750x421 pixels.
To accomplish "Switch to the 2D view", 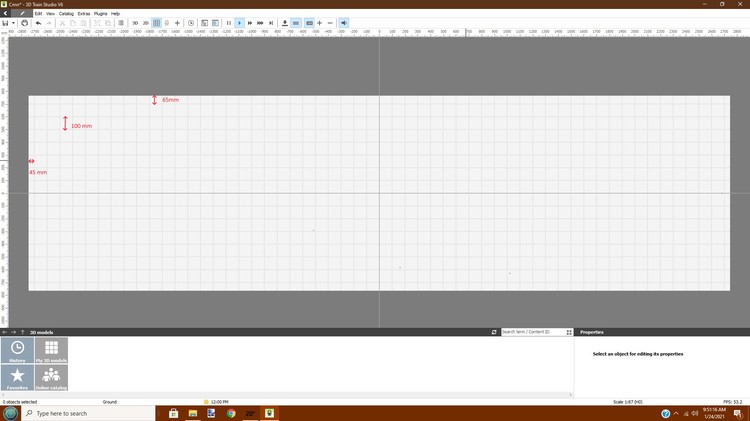I will pyautogui.click(x=145, y=23).
